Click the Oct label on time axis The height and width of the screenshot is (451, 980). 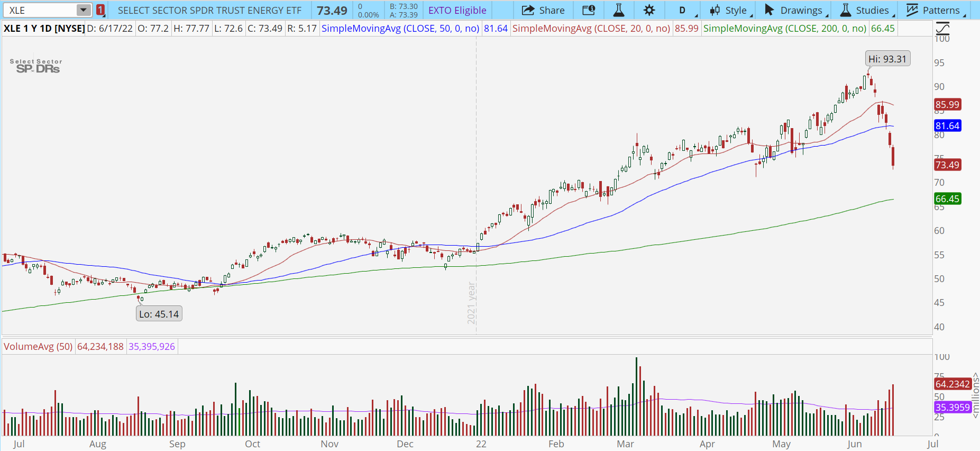coord(253,444)
